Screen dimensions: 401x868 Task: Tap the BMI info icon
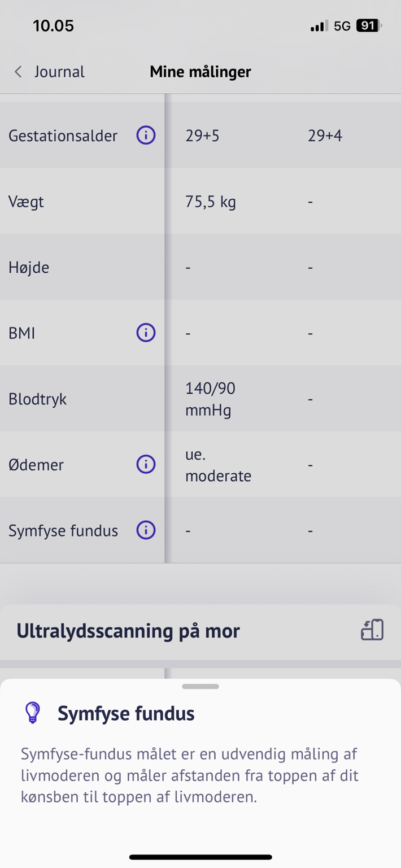point(145,333)
